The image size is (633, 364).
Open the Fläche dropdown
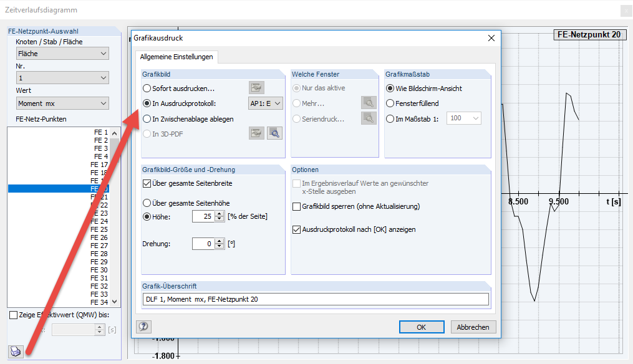point(62,53)
